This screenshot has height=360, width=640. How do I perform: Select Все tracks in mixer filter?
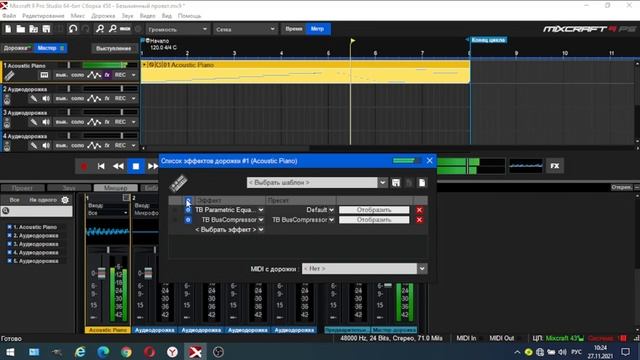(14, 200)
